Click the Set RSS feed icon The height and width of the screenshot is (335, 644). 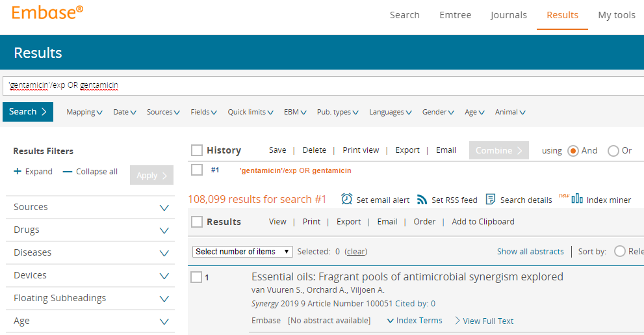(x=422, y=200)
